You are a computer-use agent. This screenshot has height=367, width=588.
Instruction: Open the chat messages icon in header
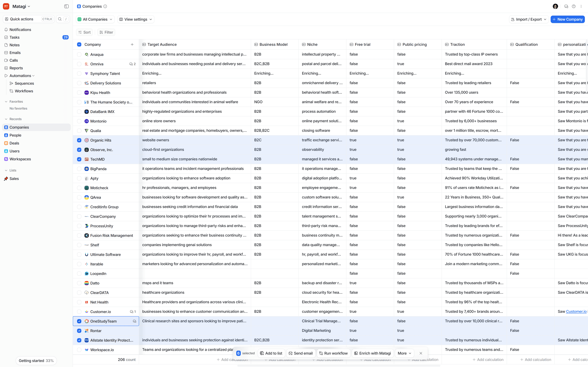[566, 6]
